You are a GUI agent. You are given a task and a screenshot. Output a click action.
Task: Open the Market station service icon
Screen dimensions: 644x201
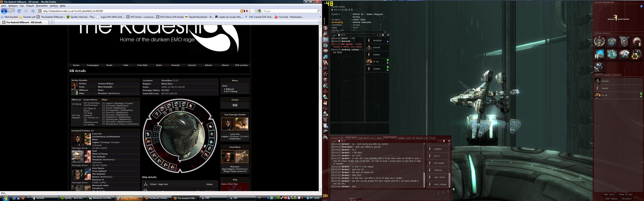click(624, 54)
